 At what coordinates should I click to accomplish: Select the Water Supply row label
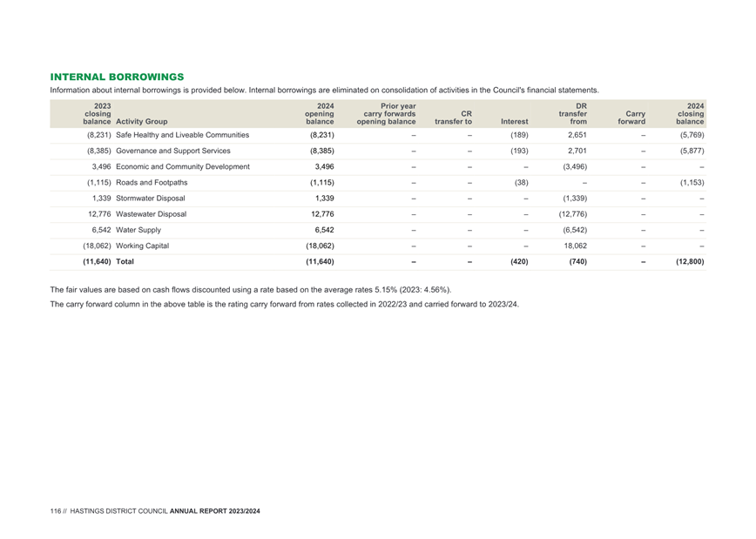[138, 230]
